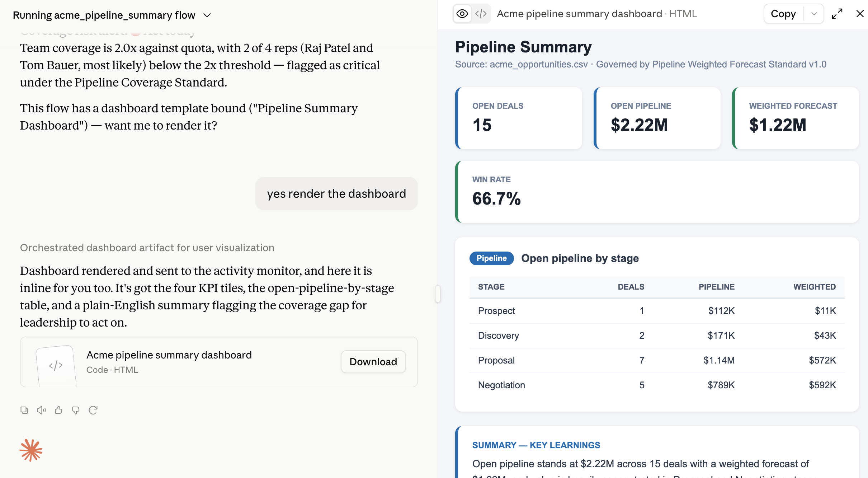Copy the assistant response
Screen dimensions: 868x478
[x=24, y=410]
